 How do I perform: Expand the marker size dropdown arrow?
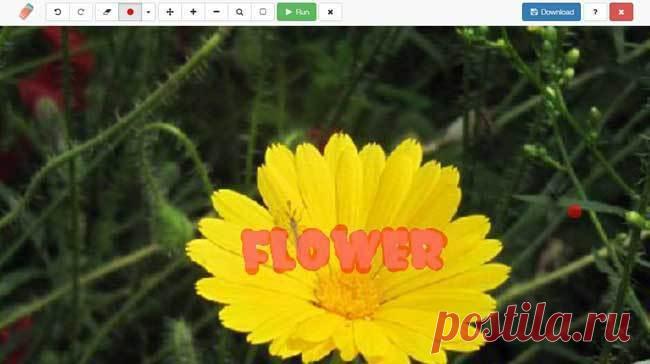point(148,12)
